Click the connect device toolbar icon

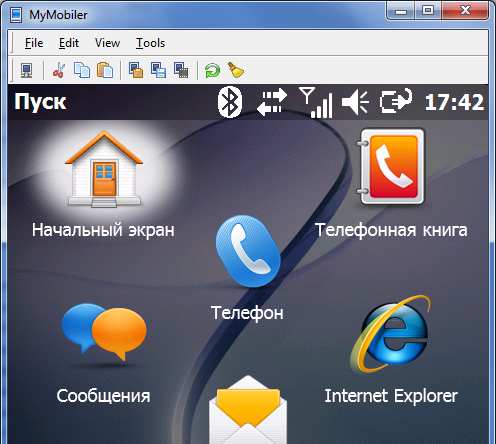[x=27, y=70]
